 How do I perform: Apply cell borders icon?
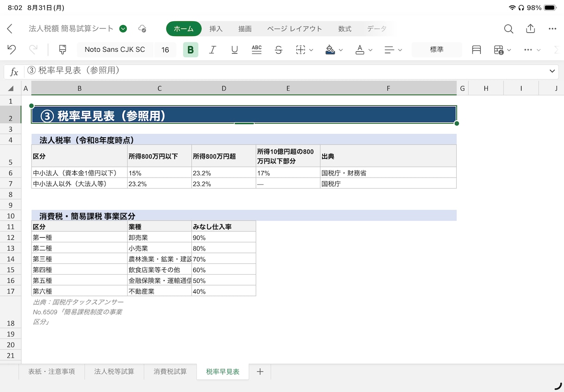tap(300, 50)
